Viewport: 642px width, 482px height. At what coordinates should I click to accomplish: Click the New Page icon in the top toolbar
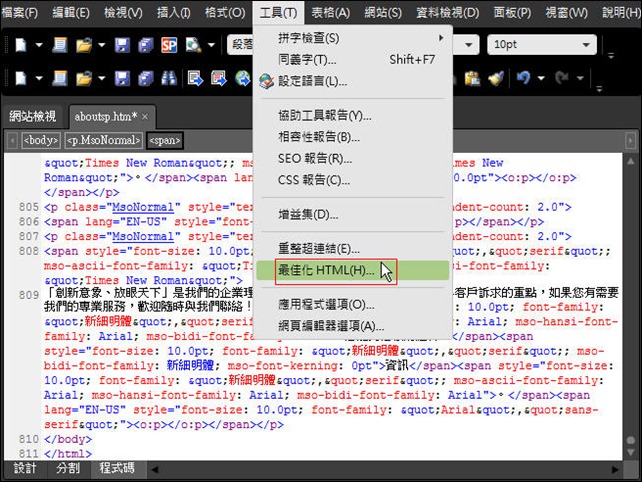coord(21,45)
